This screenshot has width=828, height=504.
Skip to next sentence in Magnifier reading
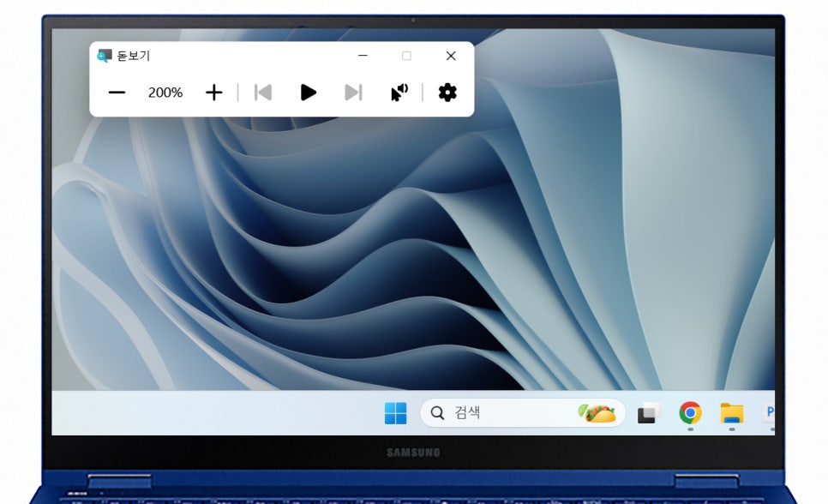tap(353, 93)
